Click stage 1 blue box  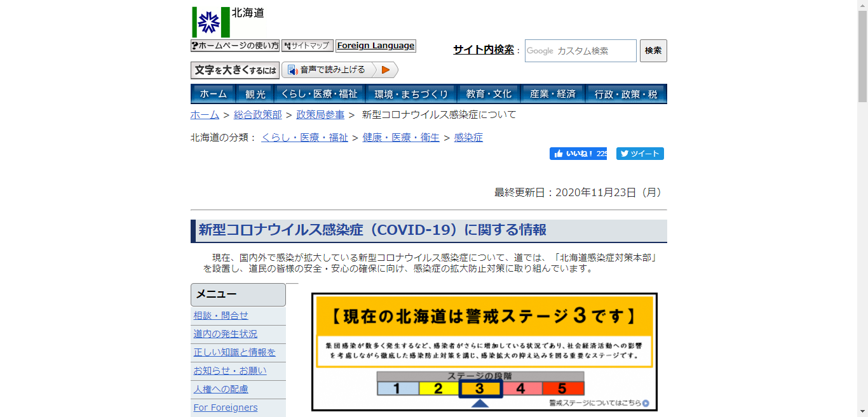coord(398,388)
